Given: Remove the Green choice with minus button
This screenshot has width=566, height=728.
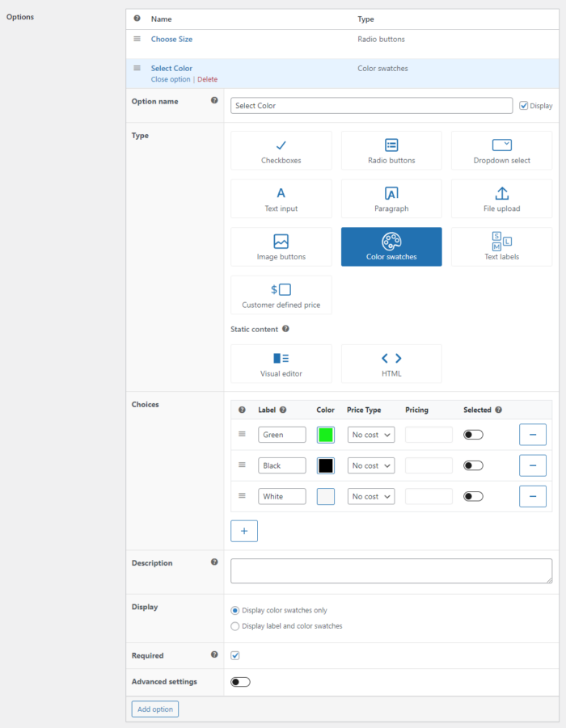Looking at the screenshot, I should coord(533,435).
